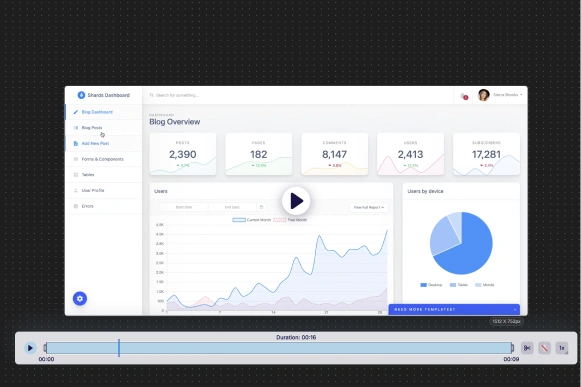This screenshot has width=581, height=387.
Task: Close the Need More Templates banner
Action: 515,310
